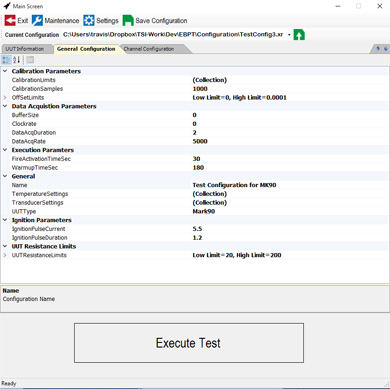Select the IgnitionPulseCurrent property
Screen dimensions: 390x389
pos(39,229)
